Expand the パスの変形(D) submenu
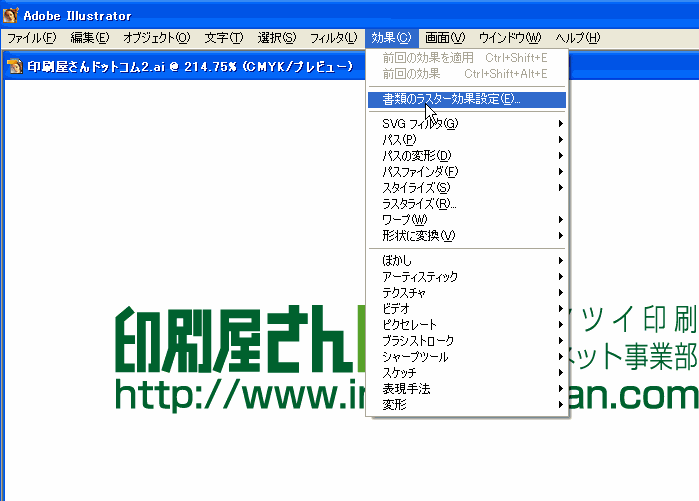699x501 pixels. pos(416,156)
